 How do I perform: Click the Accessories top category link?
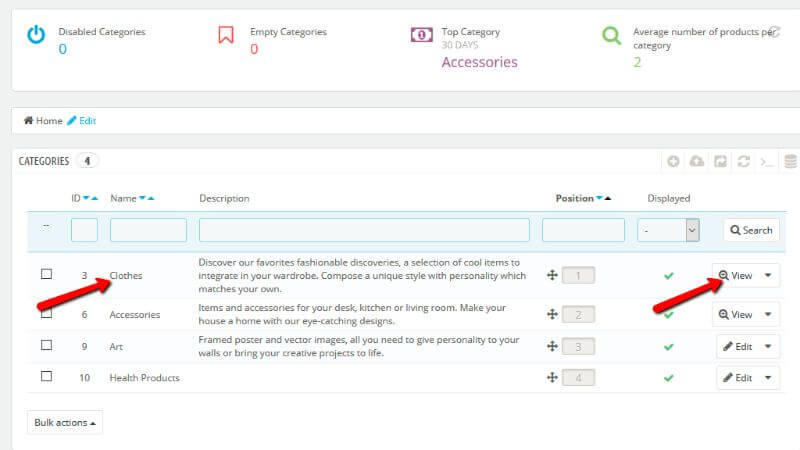(480, 62)
